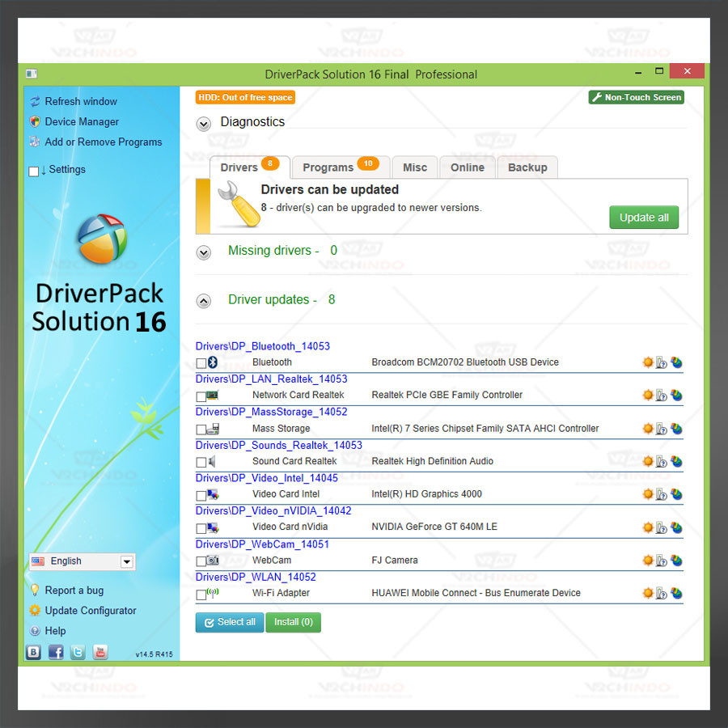Open device info icon for NVIDIA GeForce row
The height and width of the screenshot is (728, 728).
[x=661, y=527]
